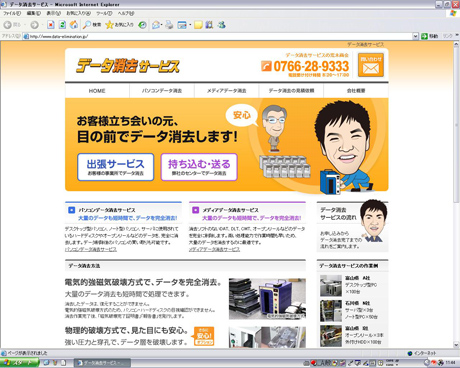Click taskbar データ消去サービス window button

point(102,363)
